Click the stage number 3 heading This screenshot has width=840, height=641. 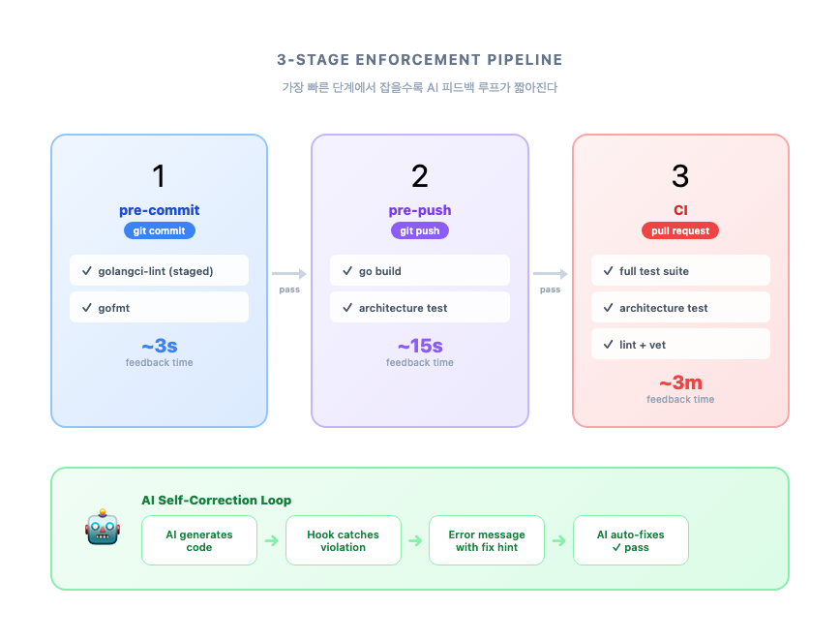pyautogui.click(x=680, y=175)
